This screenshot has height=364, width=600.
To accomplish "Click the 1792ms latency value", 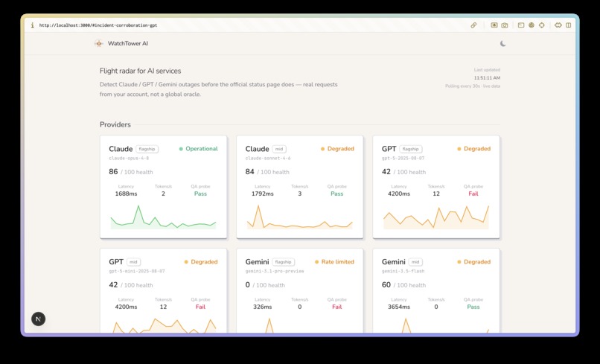I will (263, 194).
